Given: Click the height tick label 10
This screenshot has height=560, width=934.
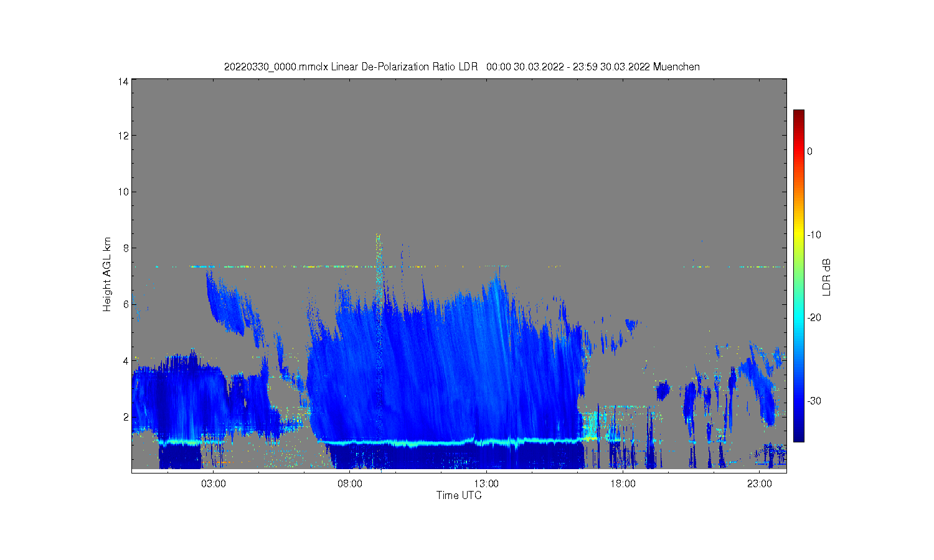Looking at the screenshot, I should click(123, 192).
